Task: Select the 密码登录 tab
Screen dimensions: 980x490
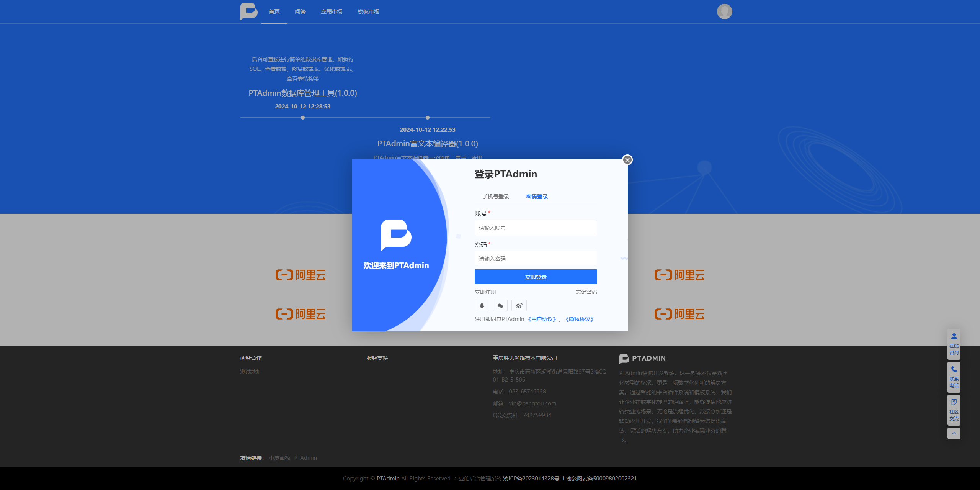Action: [x=537, y=197]
